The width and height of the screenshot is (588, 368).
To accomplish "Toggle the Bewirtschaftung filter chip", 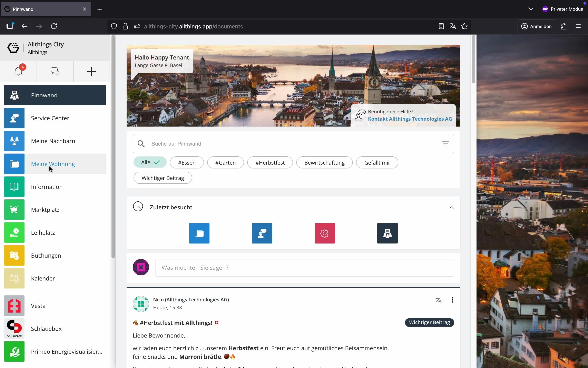I will (324, 163).
